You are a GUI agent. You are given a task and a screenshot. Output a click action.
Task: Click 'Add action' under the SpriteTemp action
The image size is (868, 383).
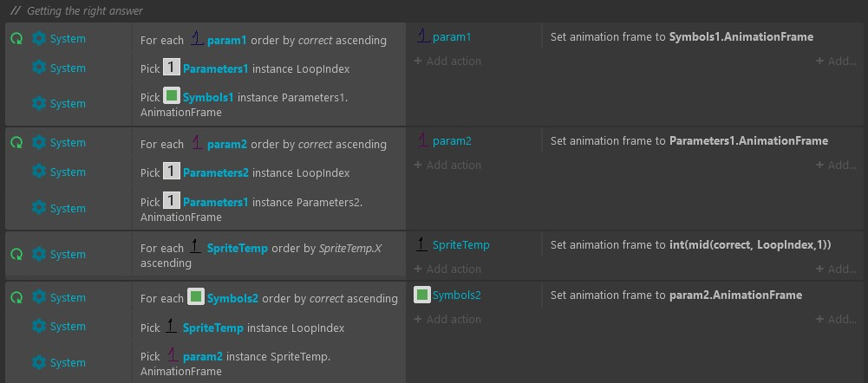coord(447,269)
